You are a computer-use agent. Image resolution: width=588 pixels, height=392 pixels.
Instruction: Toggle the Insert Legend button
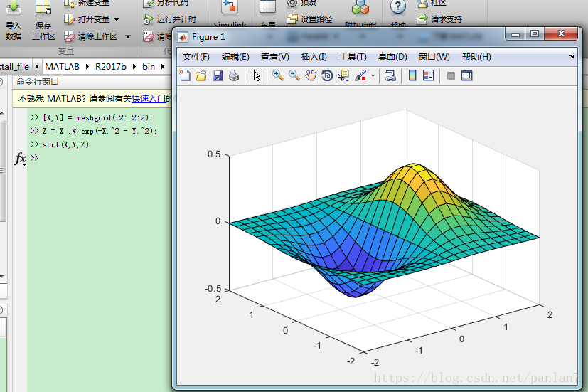coord(429,76)
